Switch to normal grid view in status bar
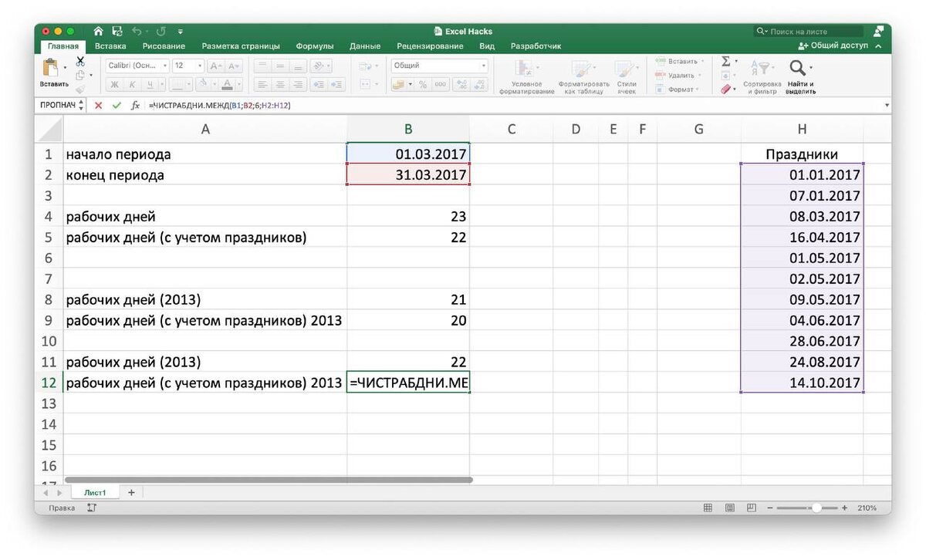926x560 pixels. point(708,508)
